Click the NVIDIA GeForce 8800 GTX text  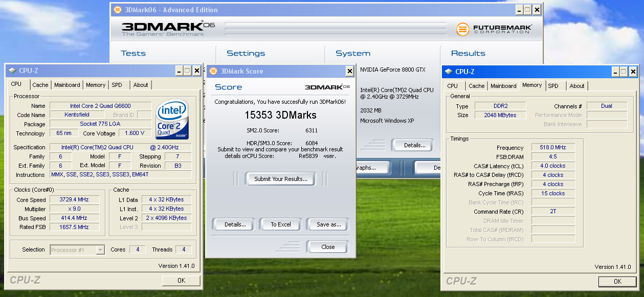point(394,70)
